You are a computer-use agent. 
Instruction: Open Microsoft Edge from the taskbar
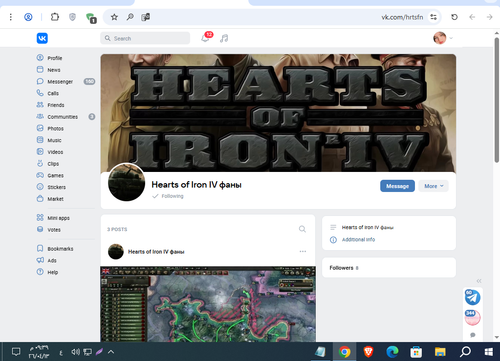(392, 352)
